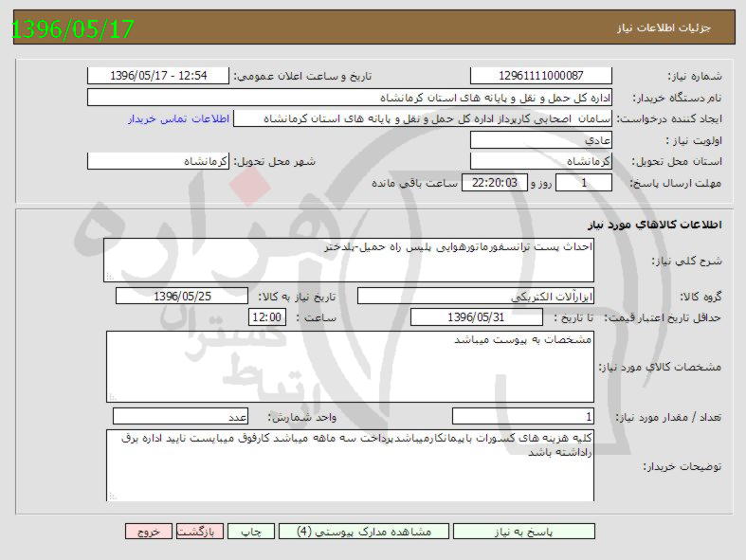The height and width of the screenshot is (560, 746).
Task: Click the 'اولویت نیاز' field showing عادی
Action: (541, 140)
